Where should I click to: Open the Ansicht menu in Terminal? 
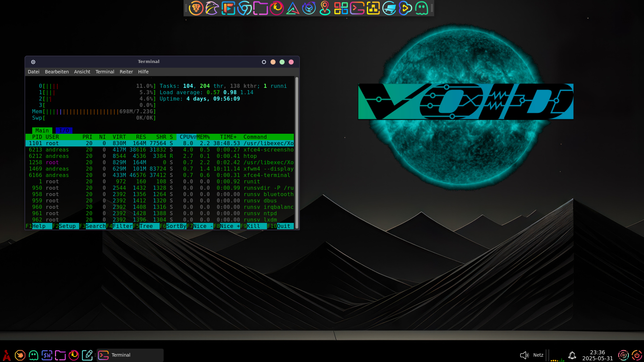[x=82, y=72]
